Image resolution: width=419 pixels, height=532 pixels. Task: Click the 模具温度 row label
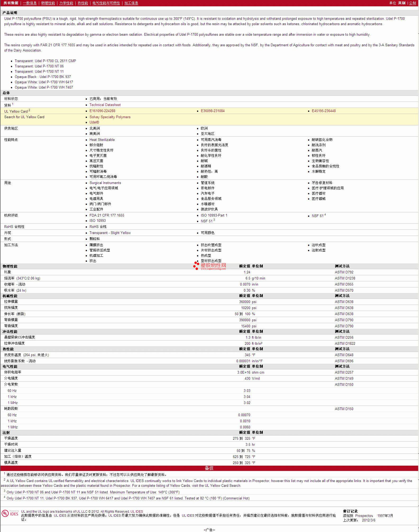click(11, 463)
